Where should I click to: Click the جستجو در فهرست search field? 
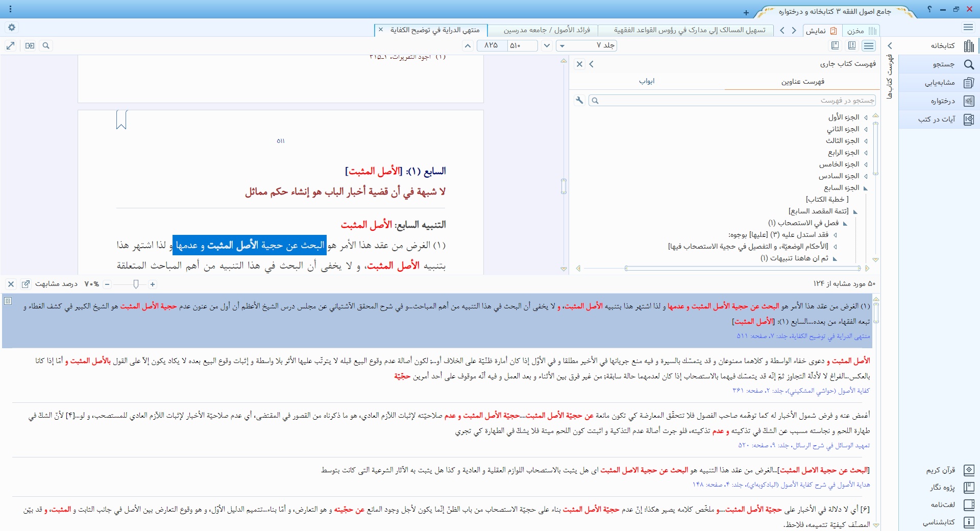[x=732, y=101]
